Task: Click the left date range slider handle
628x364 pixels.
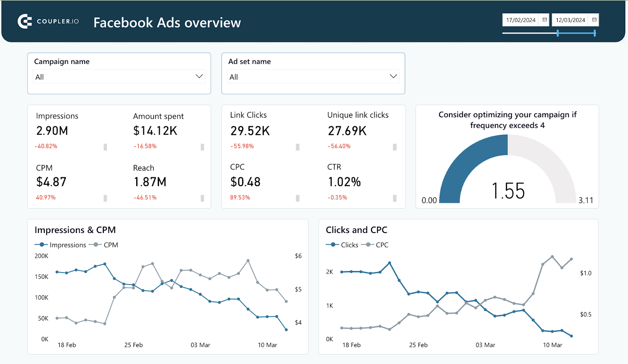Action: (558, 34)
